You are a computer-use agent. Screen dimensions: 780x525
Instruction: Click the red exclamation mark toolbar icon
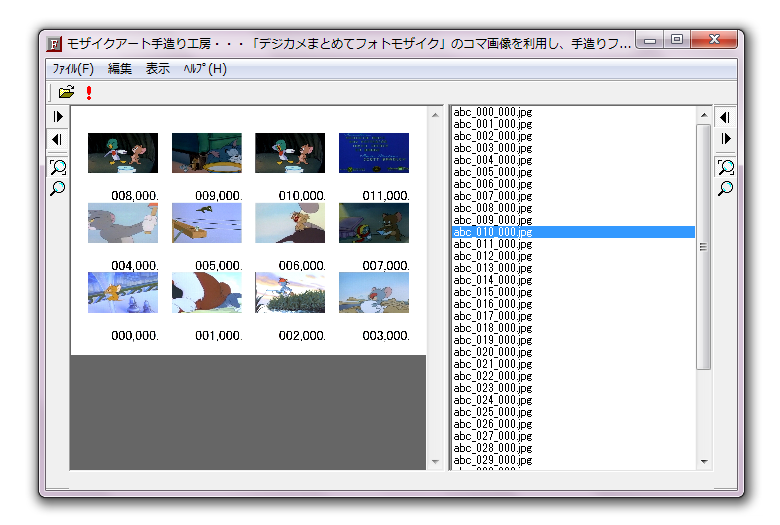tap(89, 93)
